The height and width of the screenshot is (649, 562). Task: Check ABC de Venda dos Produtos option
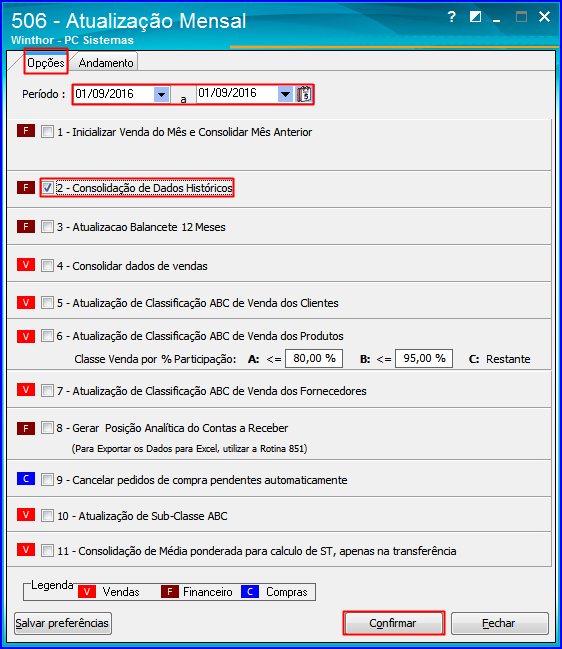click(47, 335)
